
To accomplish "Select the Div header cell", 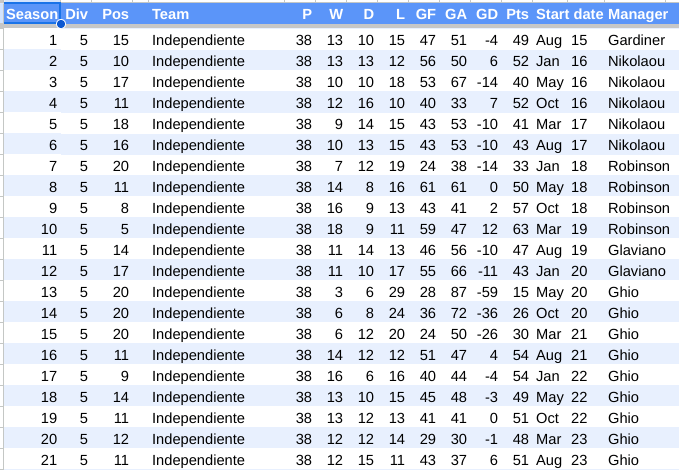I will click(x=76, y=14).
